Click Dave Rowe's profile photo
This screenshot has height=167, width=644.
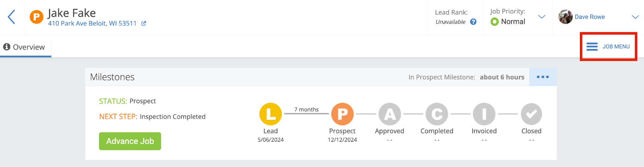pos(566,17)
